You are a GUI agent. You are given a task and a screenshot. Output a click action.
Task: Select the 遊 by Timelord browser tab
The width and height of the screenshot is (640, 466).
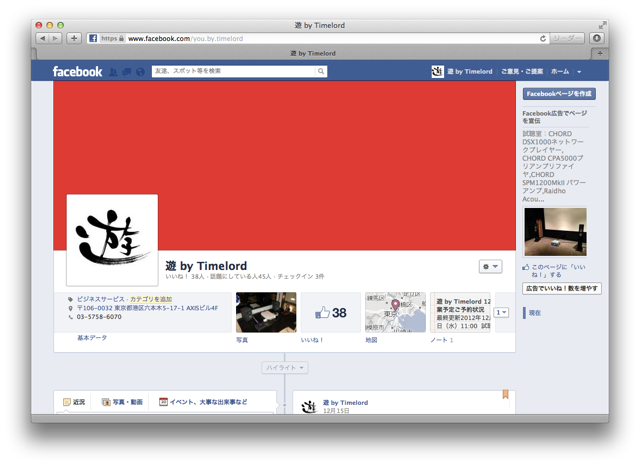[x=313, y=53]
